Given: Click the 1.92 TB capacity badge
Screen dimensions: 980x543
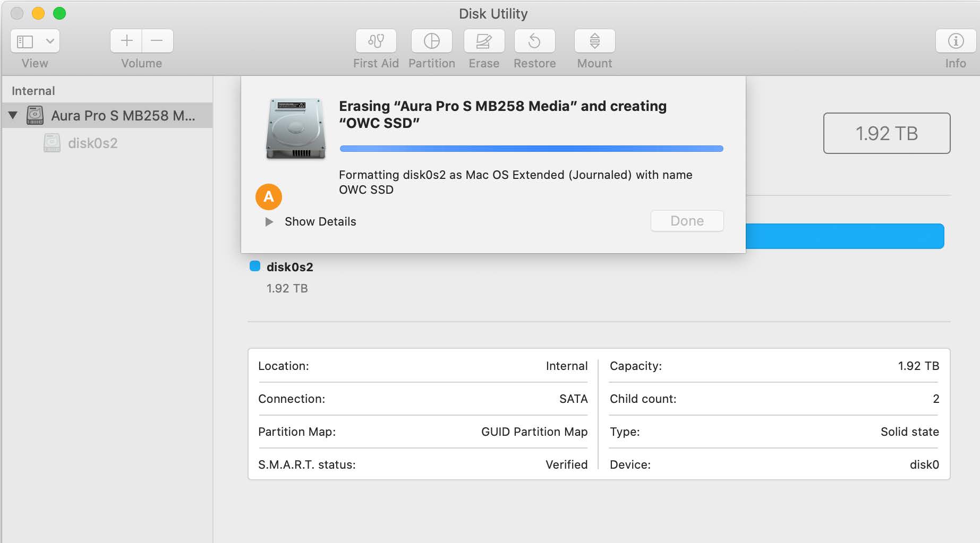Looking at the screenshot, I should click(x=886, y=133).
